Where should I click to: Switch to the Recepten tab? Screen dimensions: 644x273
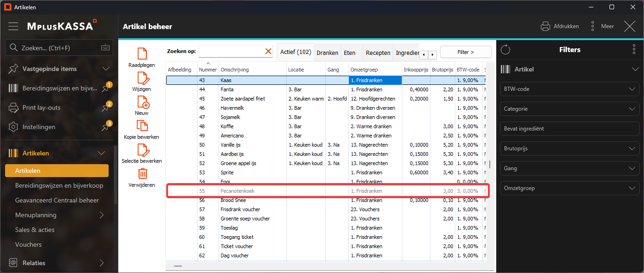[378, 53]
